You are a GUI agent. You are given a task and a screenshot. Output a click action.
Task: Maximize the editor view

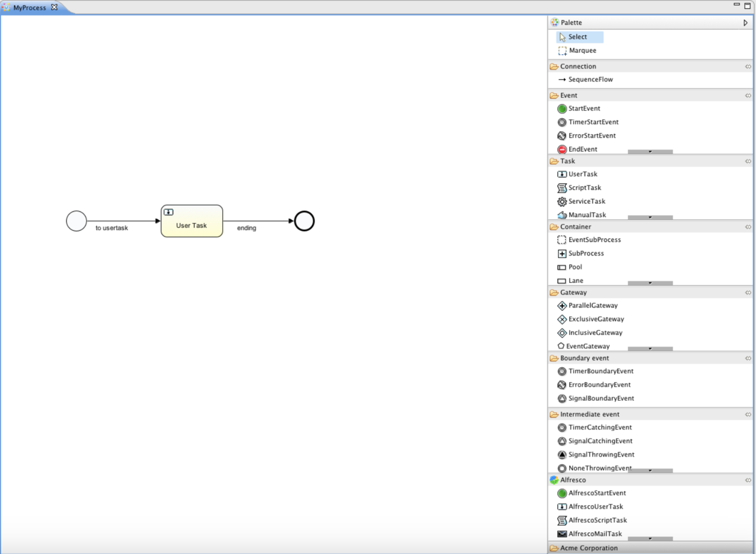click(x=748, y=6)
